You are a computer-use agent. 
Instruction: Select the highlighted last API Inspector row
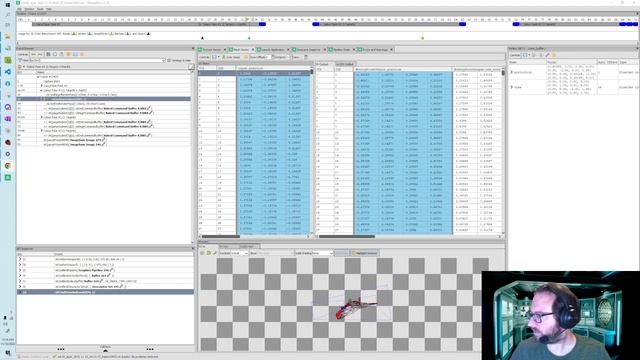point(105,292)
